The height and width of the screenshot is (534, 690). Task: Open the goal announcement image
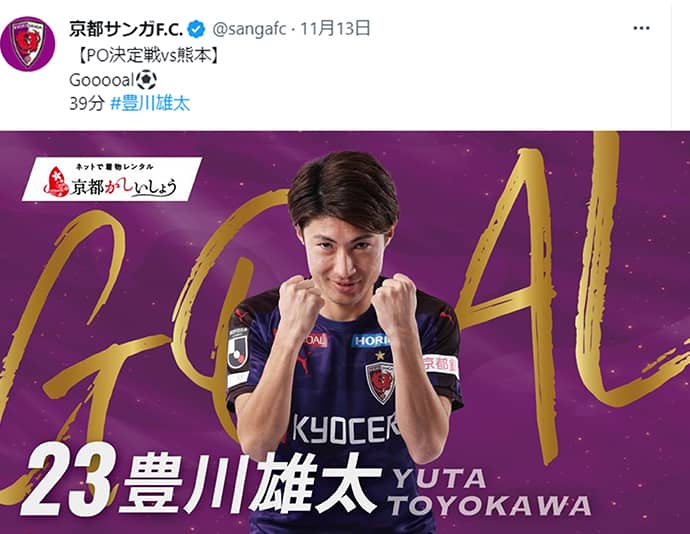tap(345, 332)
